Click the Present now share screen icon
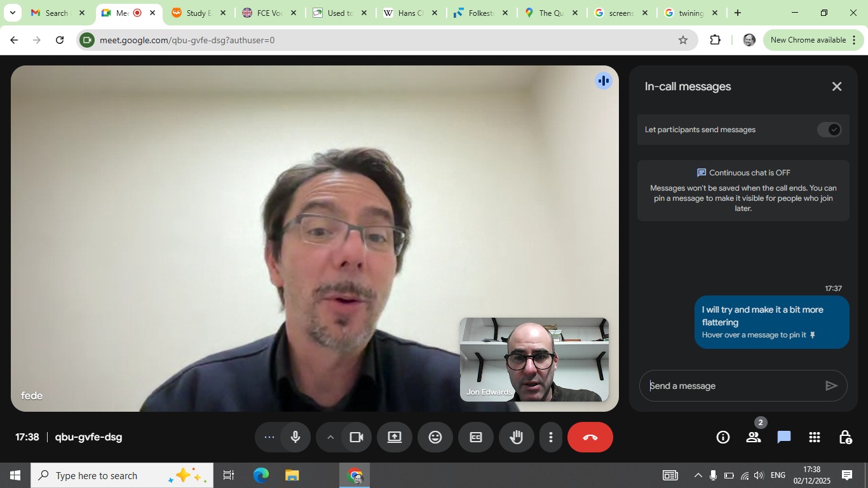 tap(395, 437)
